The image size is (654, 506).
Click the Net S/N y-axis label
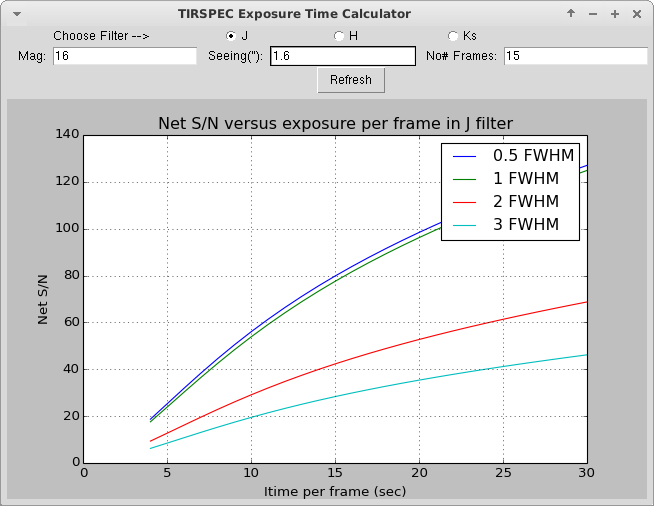[x=43, y=300]
